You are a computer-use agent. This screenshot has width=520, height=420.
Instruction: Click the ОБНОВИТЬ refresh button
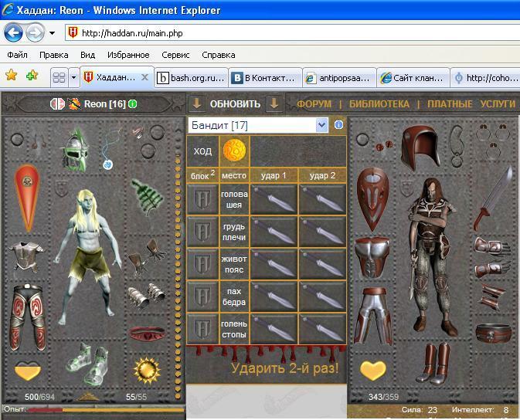(x=235, y=104)
